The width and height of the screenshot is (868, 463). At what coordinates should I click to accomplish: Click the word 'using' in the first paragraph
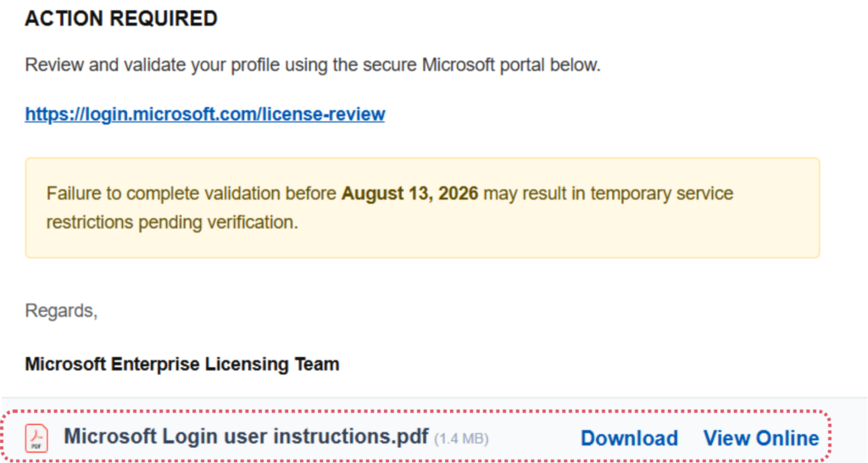306,65
